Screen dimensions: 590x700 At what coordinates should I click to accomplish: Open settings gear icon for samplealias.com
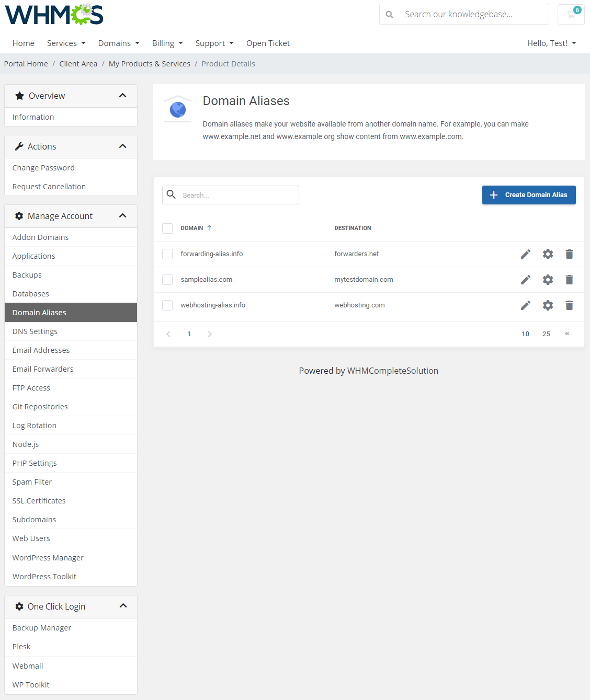(547, 279)
